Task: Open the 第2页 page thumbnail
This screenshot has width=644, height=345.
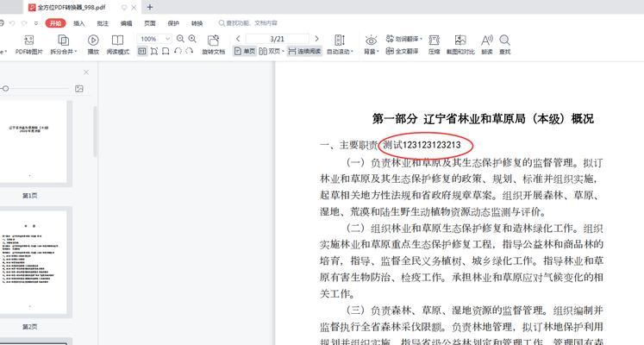Action: tap(33, 262)
